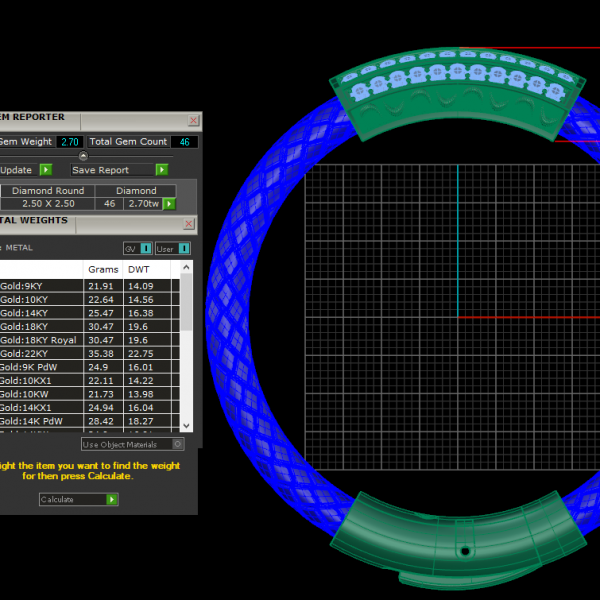
Task: Select the Gold:22KY metal row
Action: [40, 353]
